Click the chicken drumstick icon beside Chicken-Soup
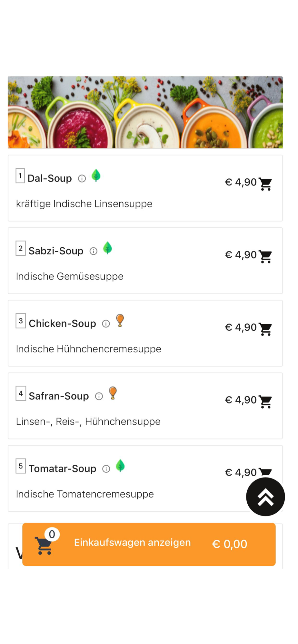 [120, 320]
